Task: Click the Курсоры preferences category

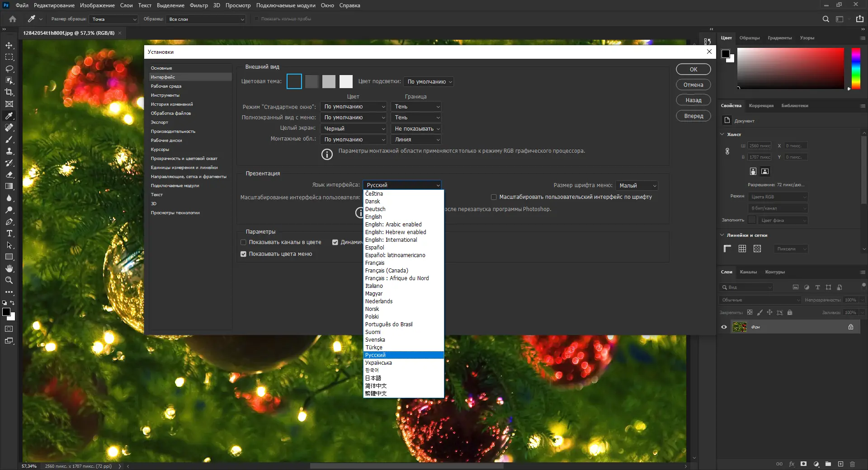Action: [190, 150]
